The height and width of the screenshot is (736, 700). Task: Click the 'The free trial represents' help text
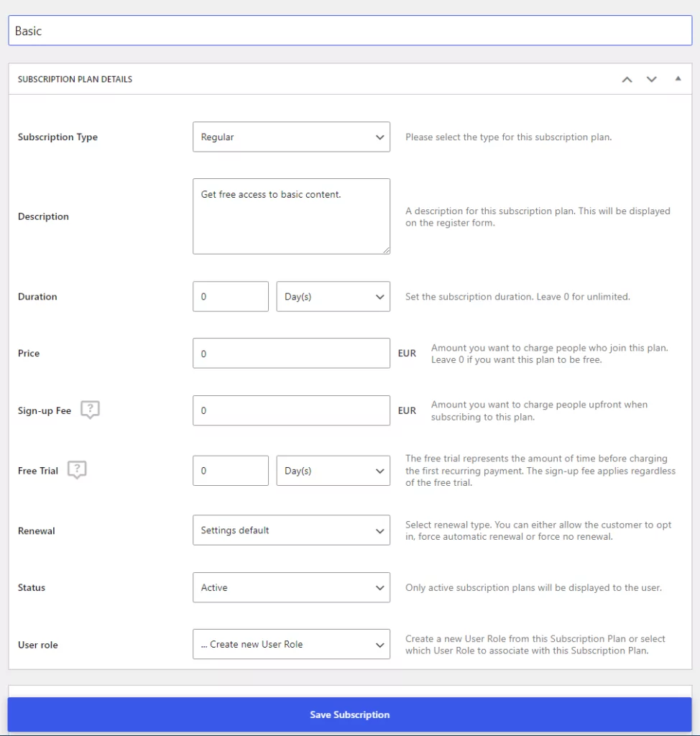click(x=540, y=470)
